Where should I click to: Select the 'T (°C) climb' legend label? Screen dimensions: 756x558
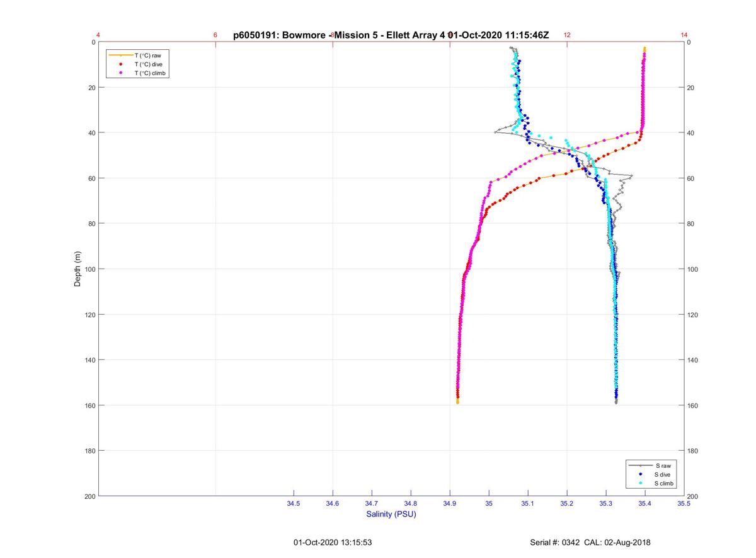click(x=149, y=73)
